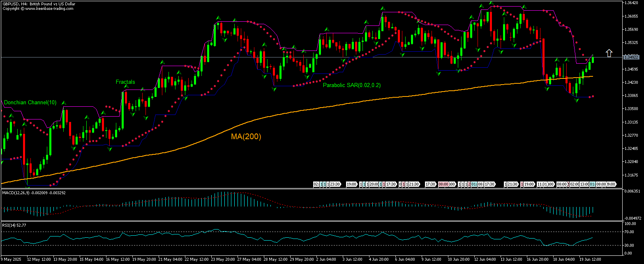Image resolution: width=644 pixels, height=264 pixels.
Task: Select the white up arrow object on the chart
Action: (609, 53)
